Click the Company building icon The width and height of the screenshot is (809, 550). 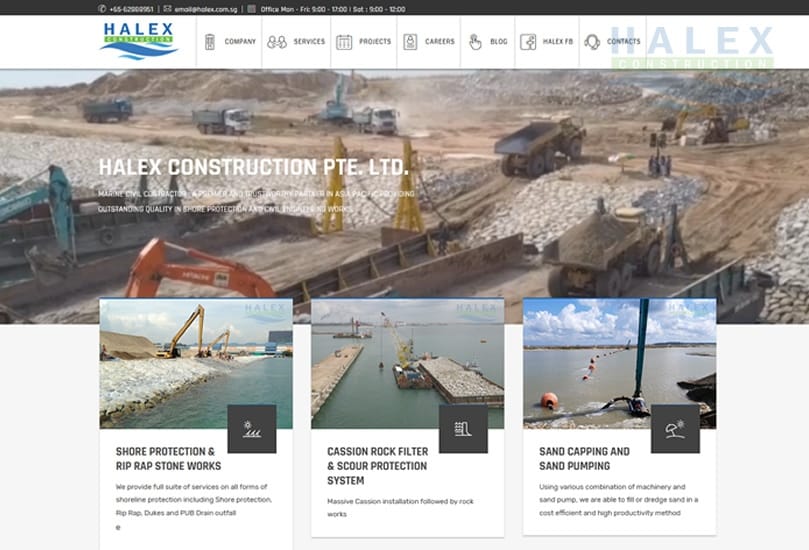[x=209, y=42]
